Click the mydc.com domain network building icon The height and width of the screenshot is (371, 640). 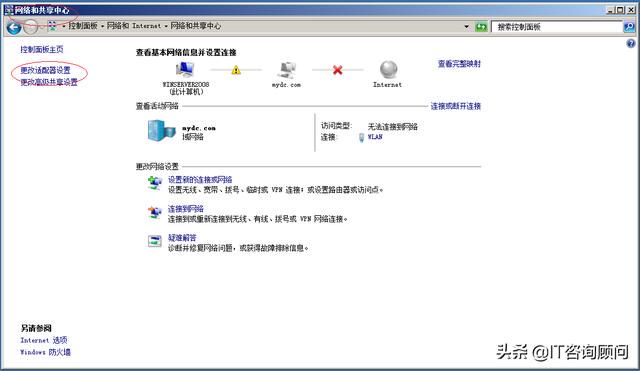[161, 131]
